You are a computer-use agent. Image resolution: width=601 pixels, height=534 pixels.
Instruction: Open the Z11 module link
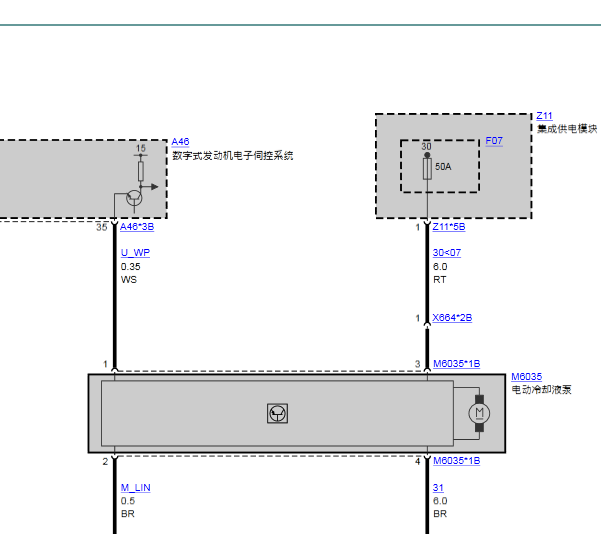pos(544,116)
